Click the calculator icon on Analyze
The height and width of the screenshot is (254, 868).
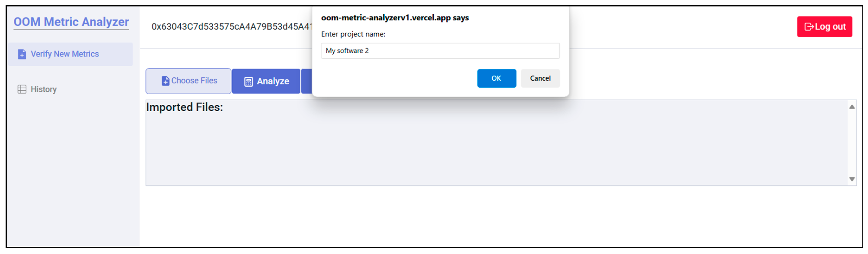tap(248, 82)
